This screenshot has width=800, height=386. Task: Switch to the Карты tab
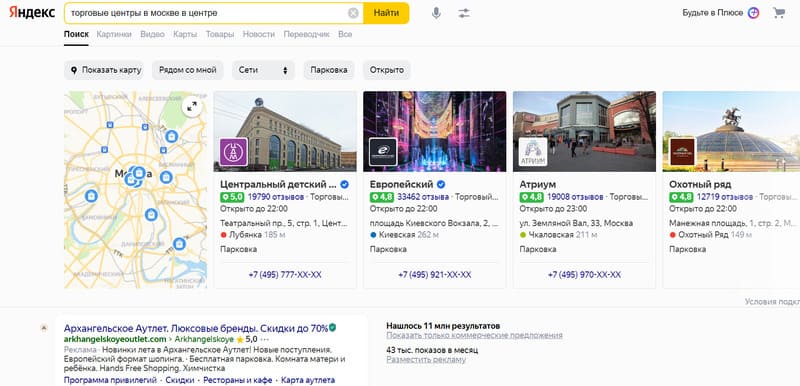185,34
